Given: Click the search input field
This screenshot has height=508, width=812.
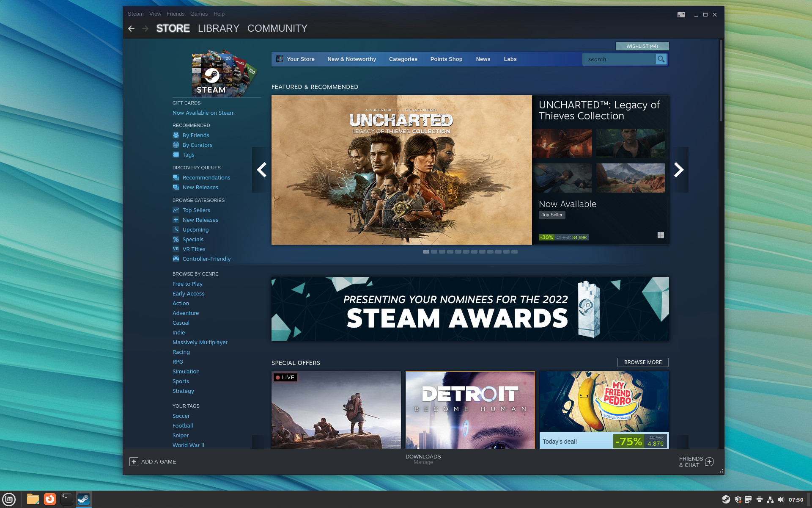Looking at the screenshot, I should [621, 58].
